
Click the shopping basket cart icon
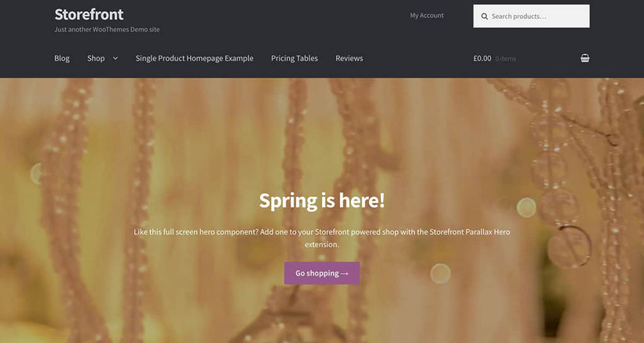[585, 58]
